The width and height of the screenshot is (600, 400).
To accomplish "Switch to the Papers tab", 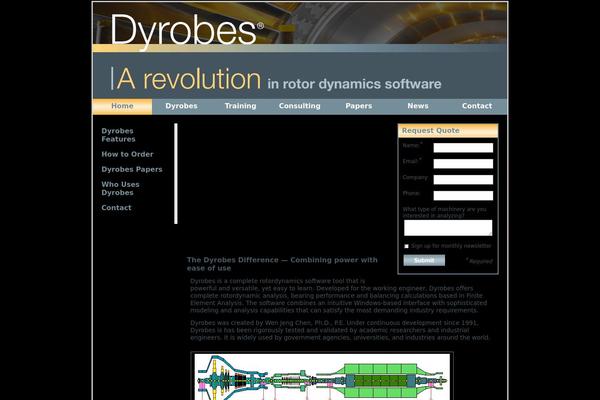I will point(359,106).
